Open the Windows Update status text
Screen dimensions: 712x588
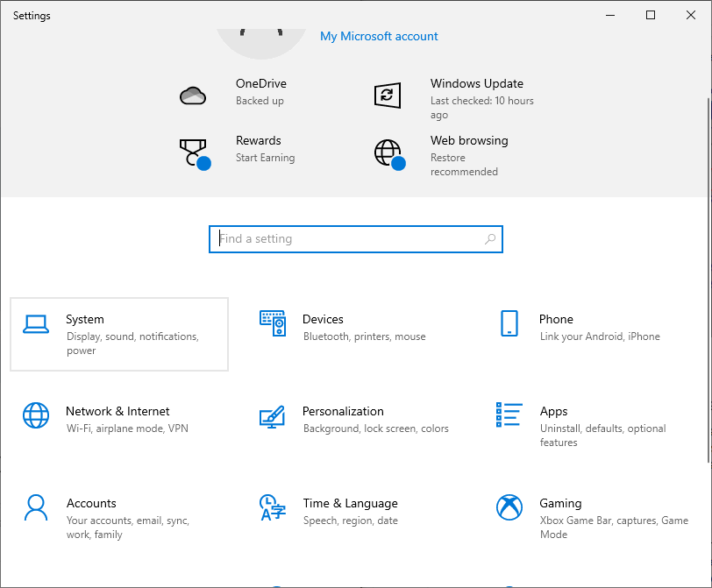[481, 108]
